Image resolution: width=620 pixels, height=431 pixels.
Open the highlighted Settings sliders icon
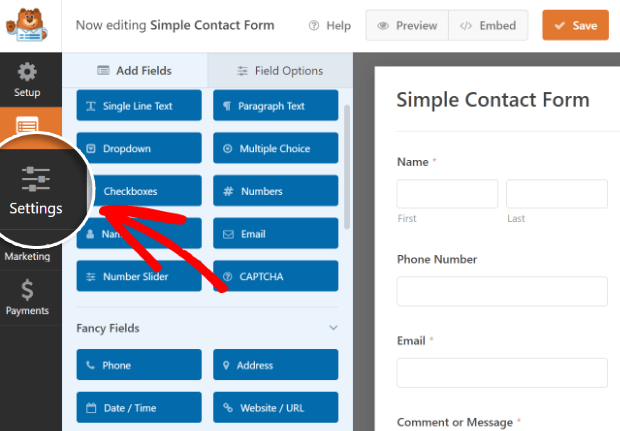click(x=36, y=180)
